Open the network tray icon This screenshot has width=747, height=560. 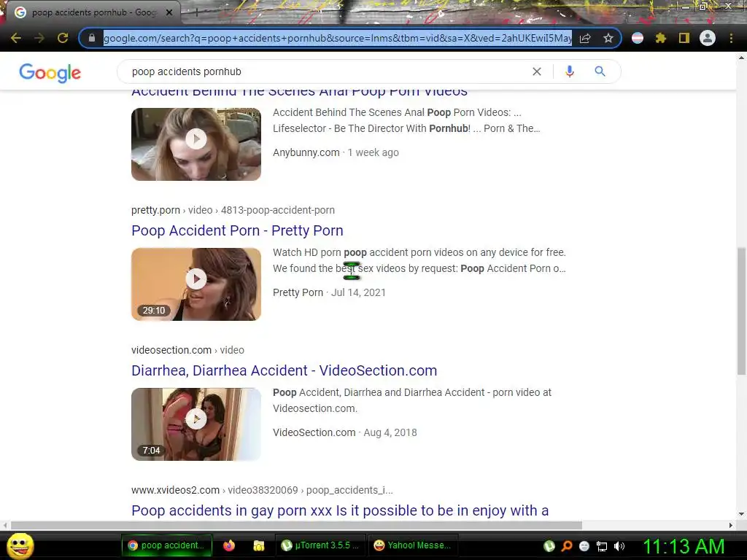coord(602,546)
